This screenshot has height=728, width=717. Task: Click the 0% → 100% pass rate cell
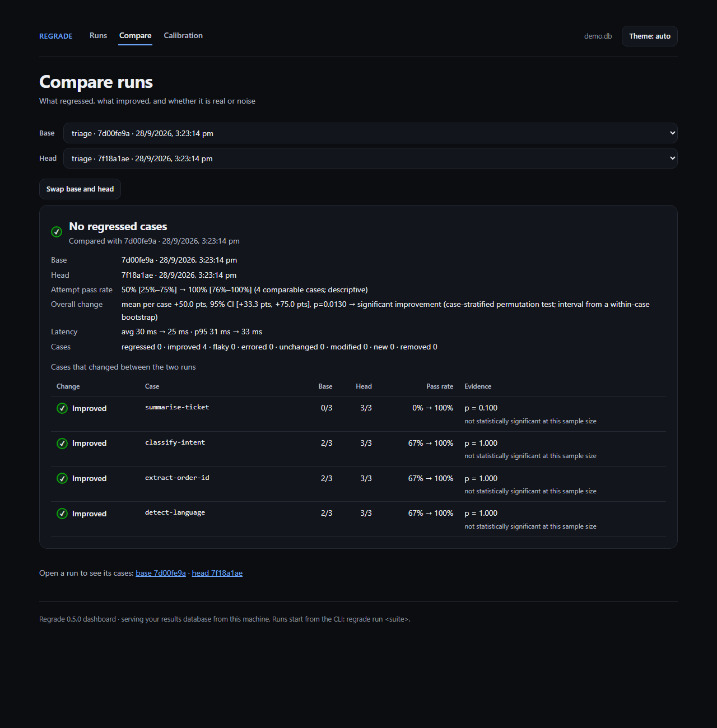(x=433, y=408)
